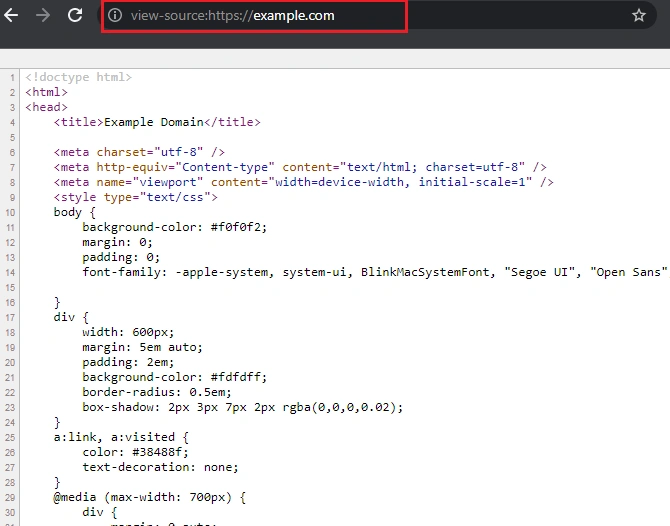Click the 'color: #38488f;' line

[x=135, y=452]
